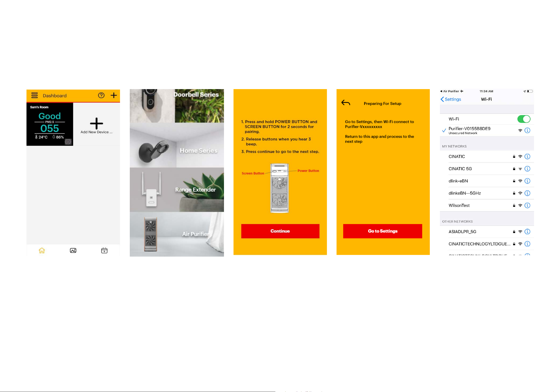Open the gallery tab icon
The height and width of the screenshot is (392, 554).
coord(73,251)
